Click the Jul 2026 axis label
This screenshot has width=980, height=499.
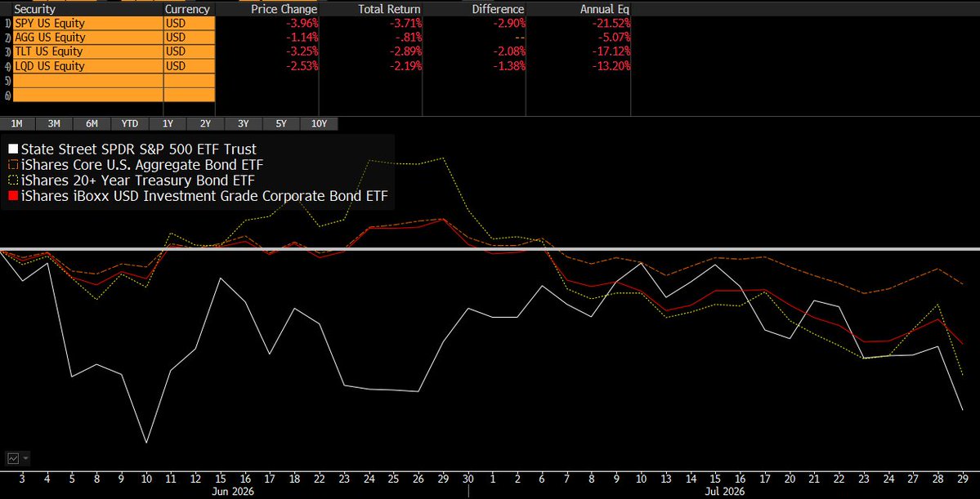pyautogui.click(x=724, y=492)
